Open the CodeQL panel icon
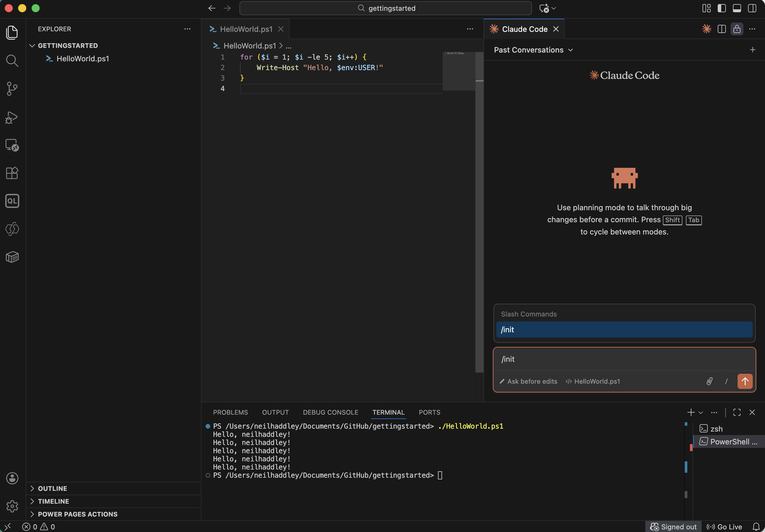 pyautogui.click(x=12, y=201)
